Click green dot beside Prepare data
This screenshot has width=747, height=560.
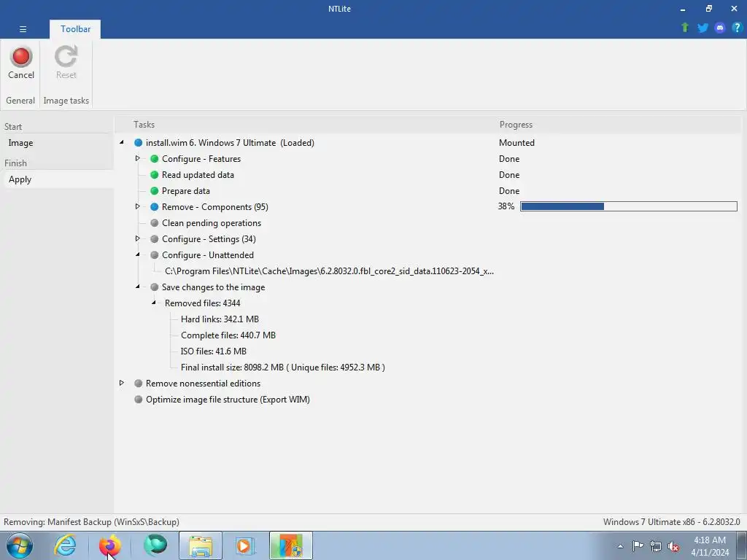coord(155,191)
